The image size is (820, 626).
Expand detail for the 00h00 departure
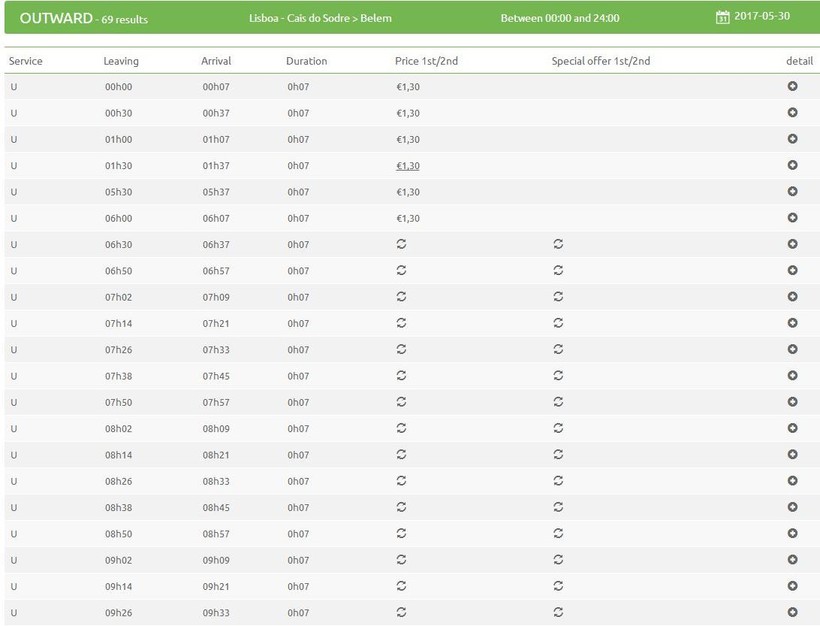792,86
